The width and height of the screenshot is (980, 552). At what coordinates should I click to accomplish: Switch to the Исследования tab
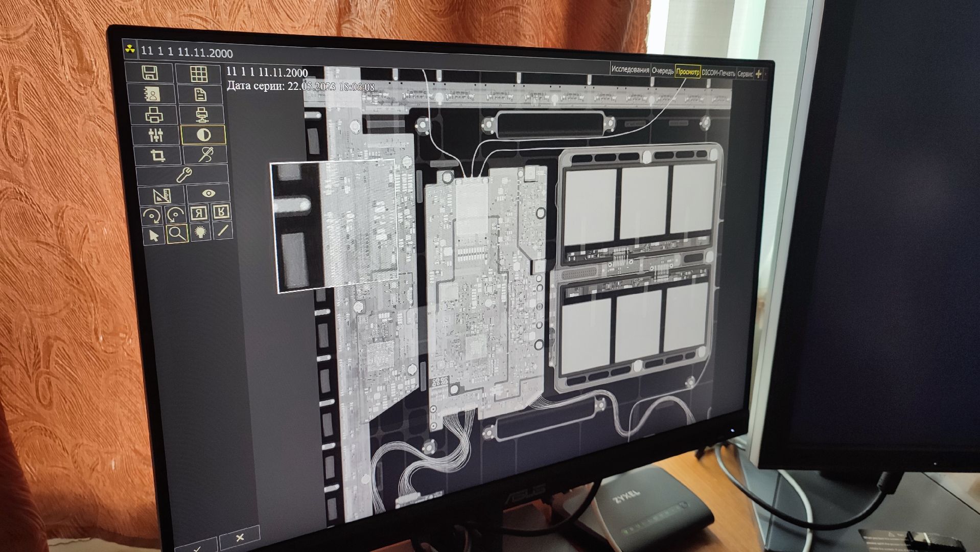629,70
